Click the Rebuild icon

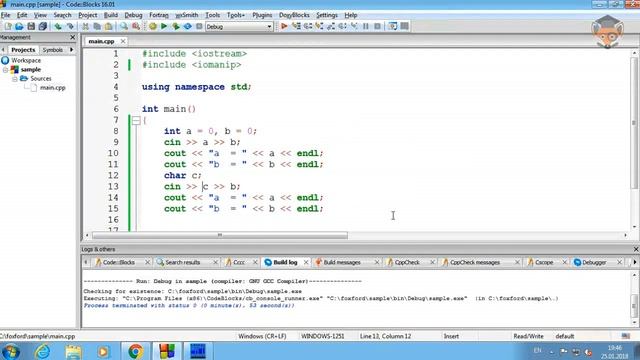point(187,27)
